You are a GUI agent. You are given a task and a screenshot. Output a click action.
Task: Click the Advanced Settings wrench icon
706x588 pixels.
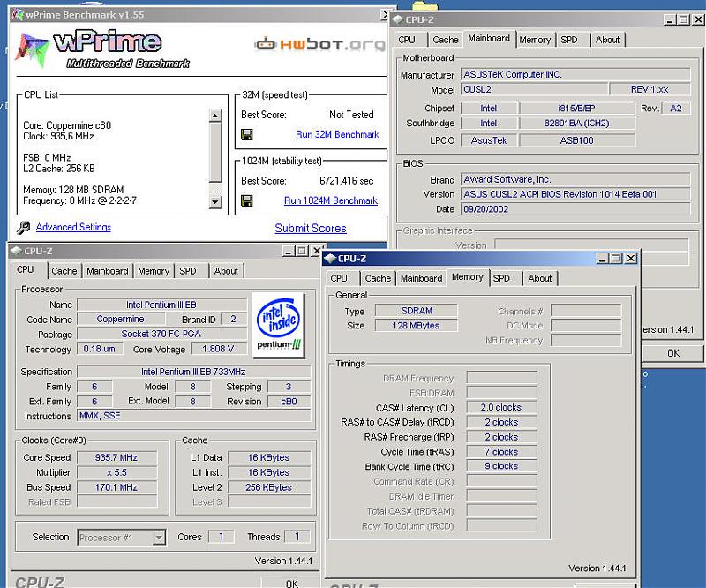(x=24, y=228)
